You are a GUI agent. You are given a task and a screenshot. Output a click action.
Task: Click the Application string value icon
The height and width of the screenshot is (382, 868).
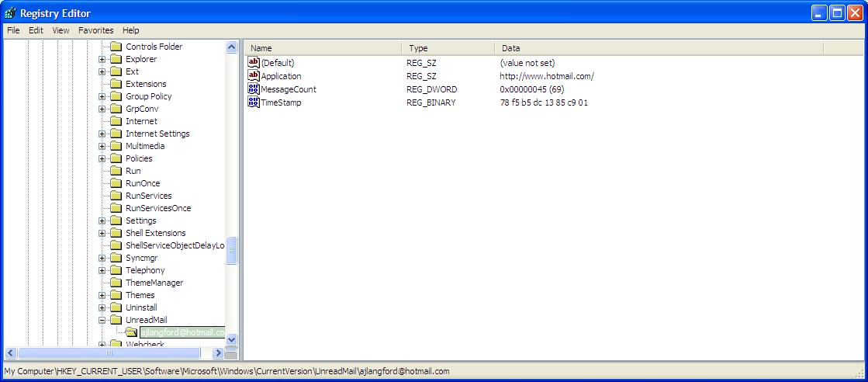[254, 76]
